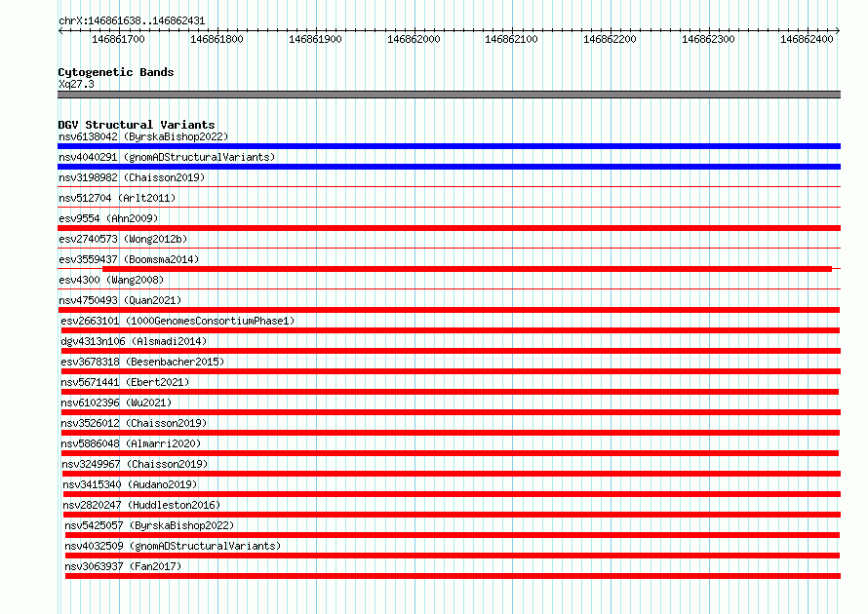Image resolution: width=868 pixels, height=614 pixels.
Task: Select nsv5425057 (ByrskaBishop2022) variant label
Action: point(149,525)
